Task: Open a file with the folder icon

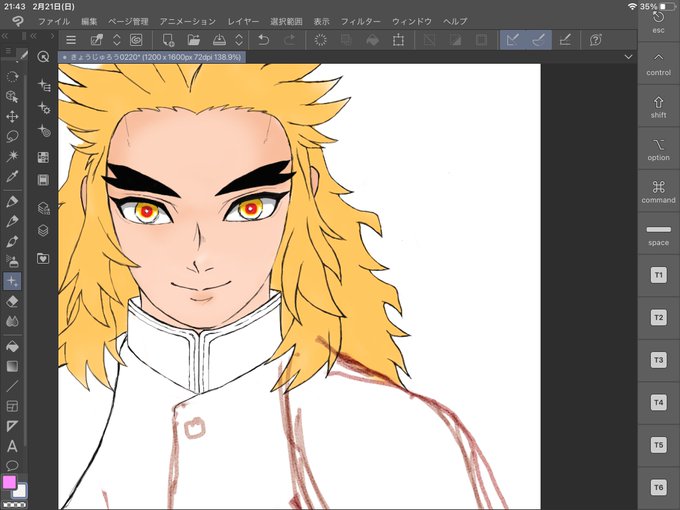Action: 193,40
